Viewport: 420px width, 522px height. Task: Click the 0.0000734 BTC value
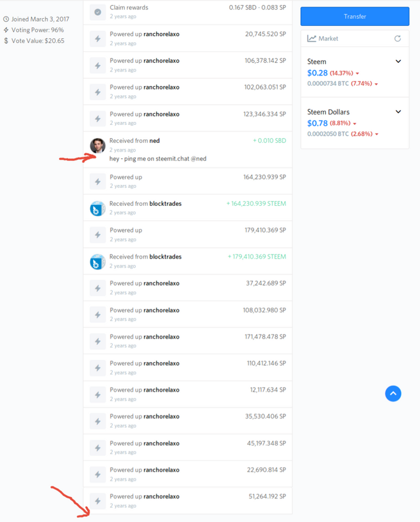click(328, 84)
